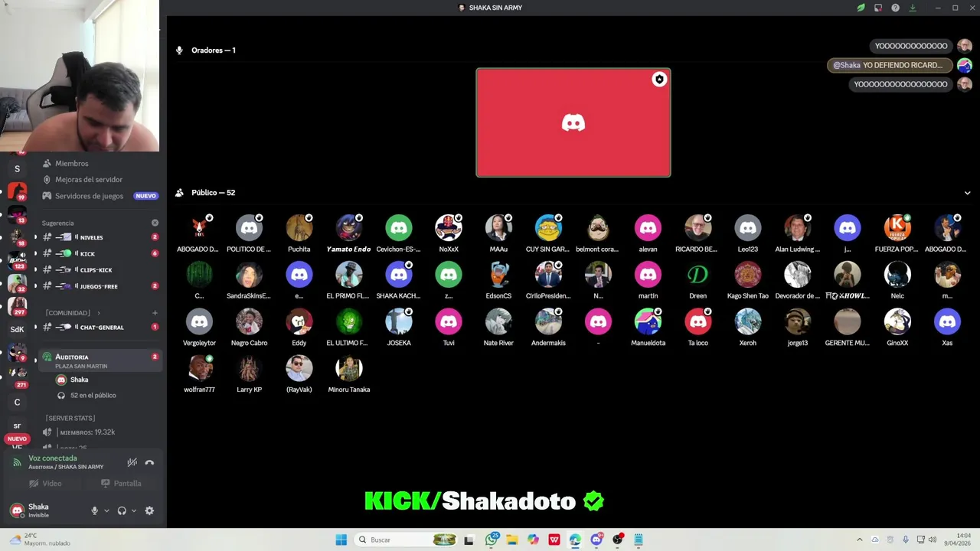Deafen audio with the headphones icon
980x551 pixels.
[122, 510]
